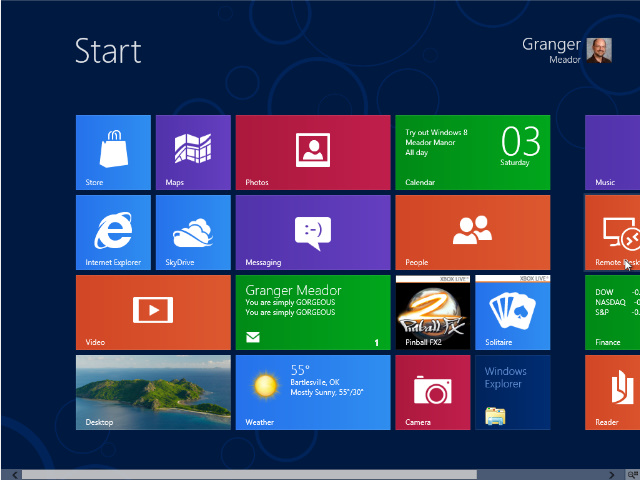Screen dimensions: 640x480
Task: Click the zoom button in bottom-right corner
Action: (631, 474)
